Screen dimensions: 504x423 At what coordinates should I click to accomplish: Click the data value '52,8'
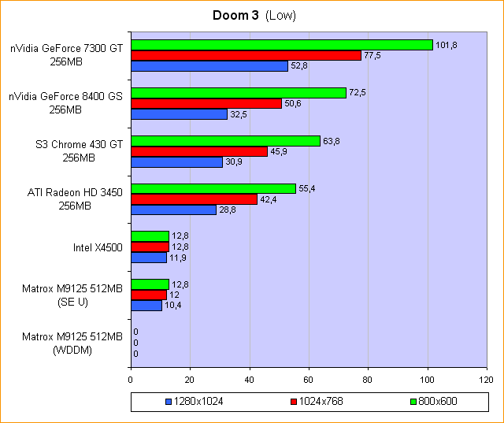pos(299,66)
